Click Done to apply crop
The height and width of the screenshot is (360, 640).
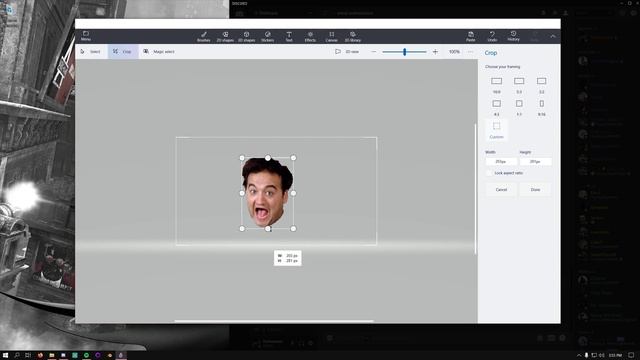pyautogui.click(x=536, y=190)
